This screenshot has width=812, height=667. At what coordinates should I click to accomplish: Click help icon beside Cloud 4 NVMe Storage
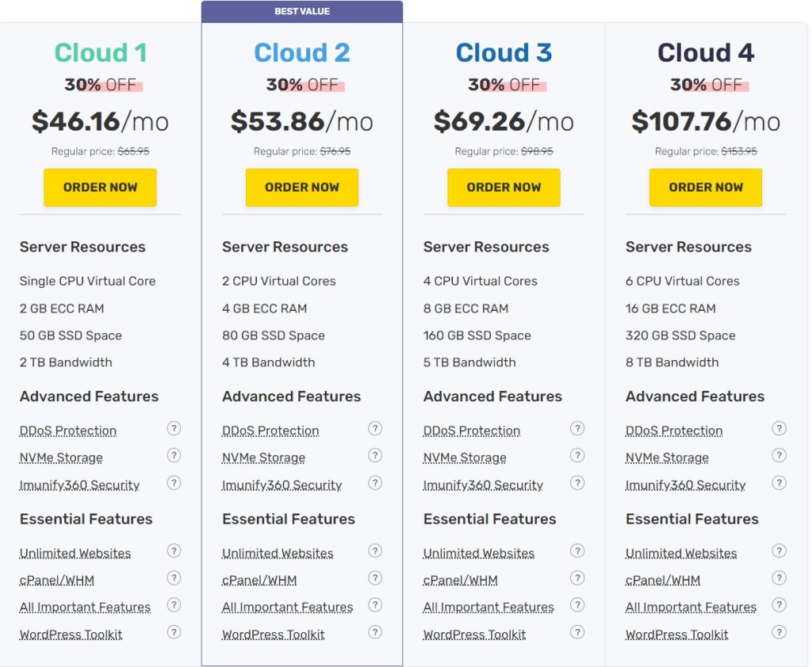coord(779,456)
